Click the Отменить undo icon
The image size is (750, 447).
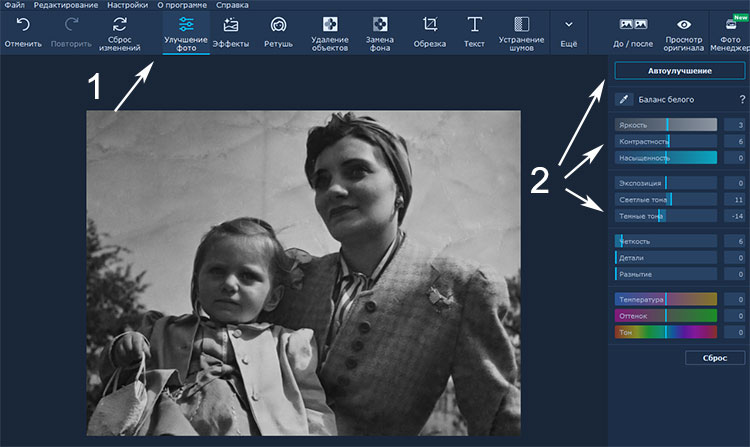(x=23, y=24)
